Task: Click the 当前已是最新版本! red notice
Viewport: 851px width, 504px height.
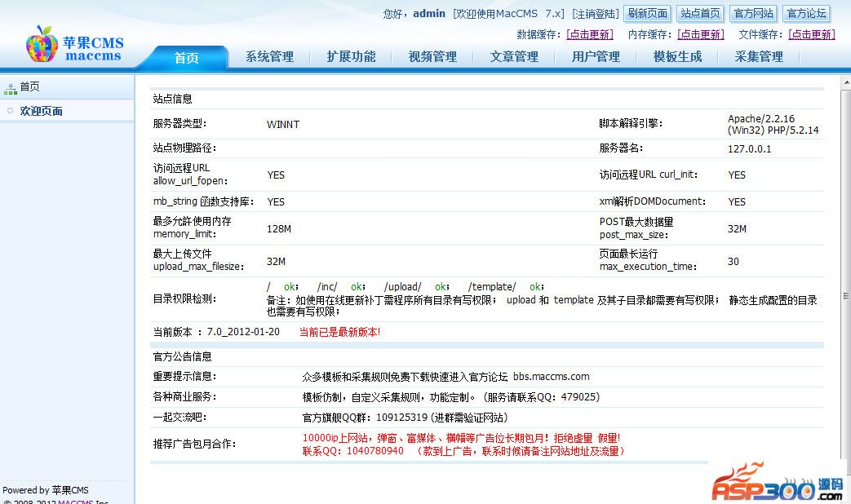Action: [x=339, y=332]
